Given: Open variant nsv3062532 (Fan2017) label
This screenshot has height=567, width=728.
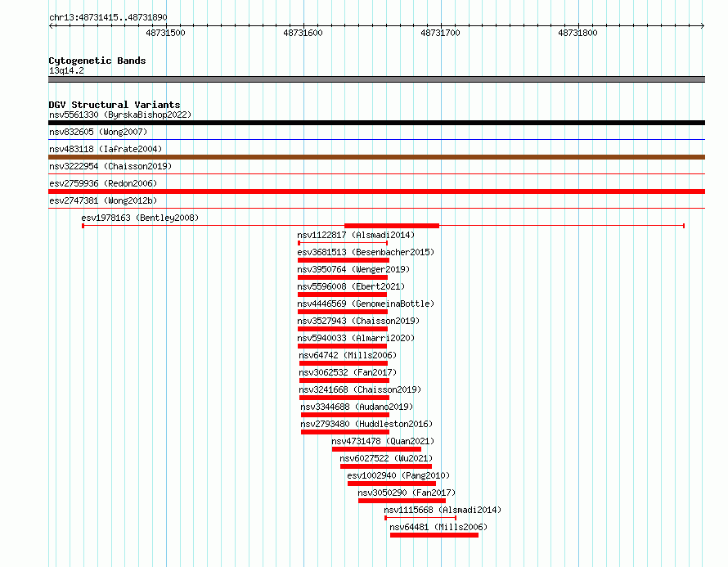Looking at the screenshot, I should point(348,372).
